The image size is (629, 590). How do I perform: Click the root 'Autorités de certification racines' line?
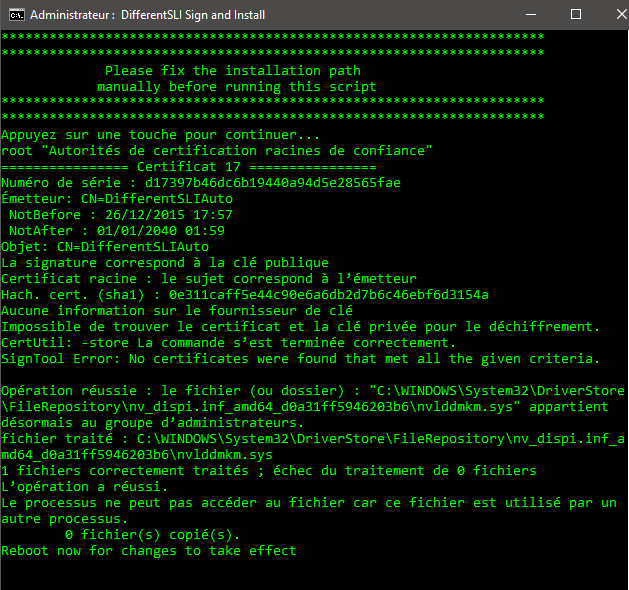click(x=217, y=151)
